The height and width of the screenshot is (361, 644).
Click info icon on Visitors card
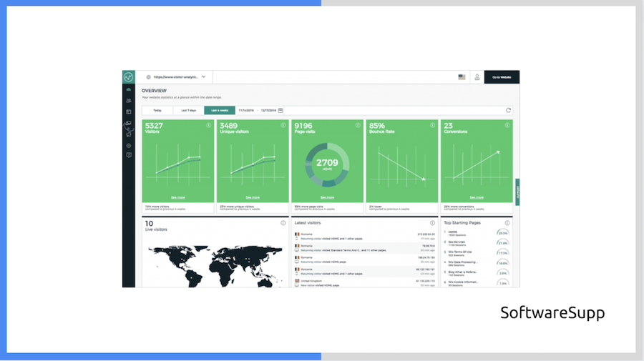(209, 125)
